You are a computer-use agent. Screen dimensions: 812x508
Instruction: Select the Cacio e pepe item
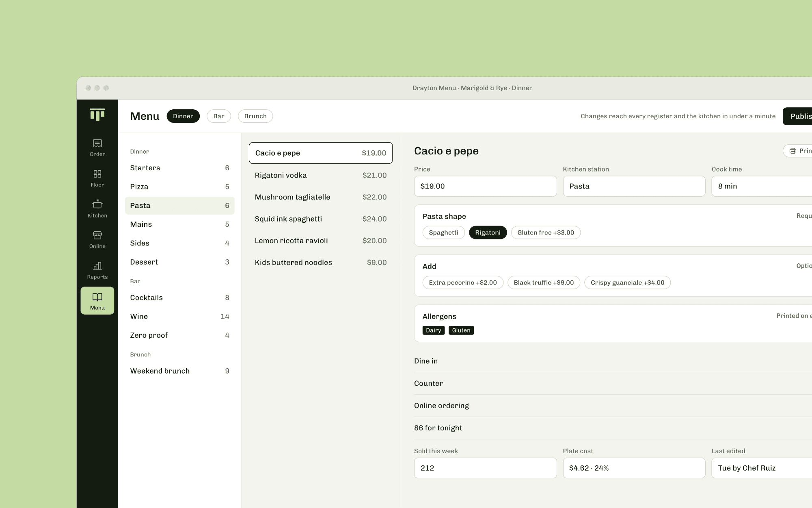pyautogui.click(x=321, y=153)
